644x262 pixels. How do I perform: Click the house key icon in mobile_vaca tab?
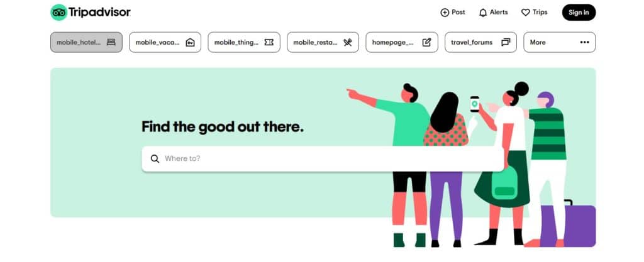point(190,42)
